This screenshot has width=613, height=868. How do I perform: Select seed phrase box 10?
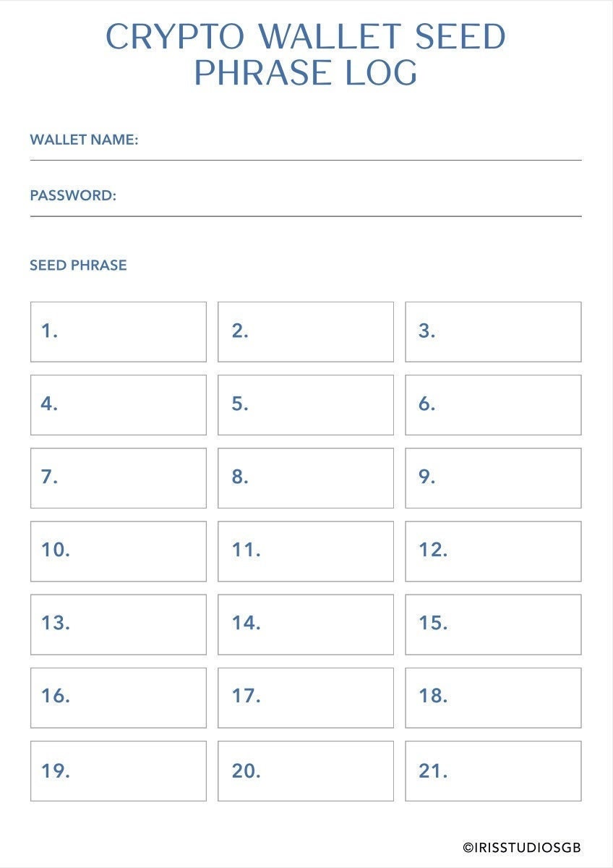(119, 551)
